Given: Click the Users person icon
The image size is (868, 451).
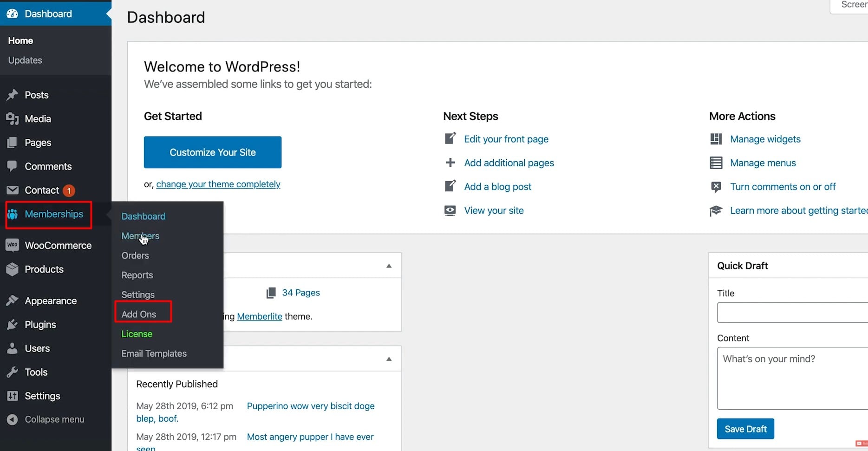Looking at the screenshot, I should tap(13, 348).
